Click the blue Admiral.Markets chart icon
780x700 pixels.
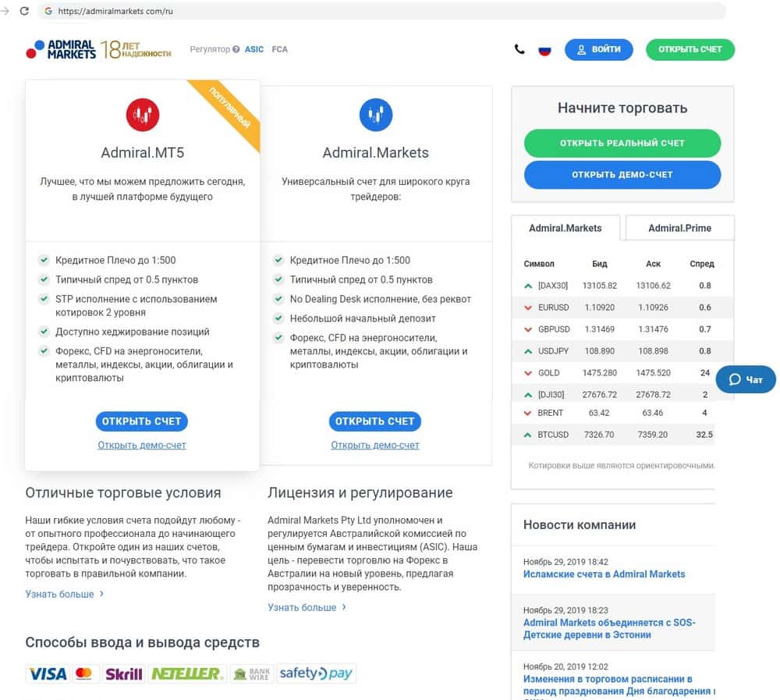(376, 115)
